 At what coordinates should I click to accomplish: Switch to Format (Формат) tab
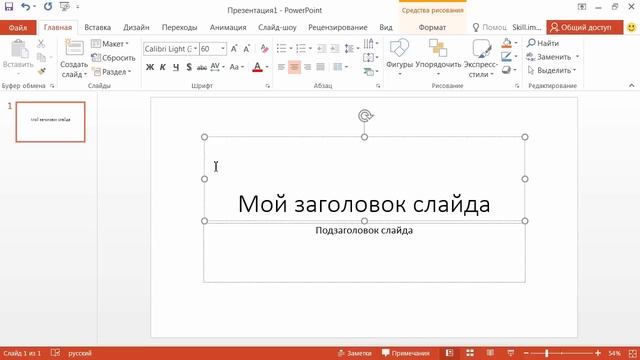pos(432,27)
